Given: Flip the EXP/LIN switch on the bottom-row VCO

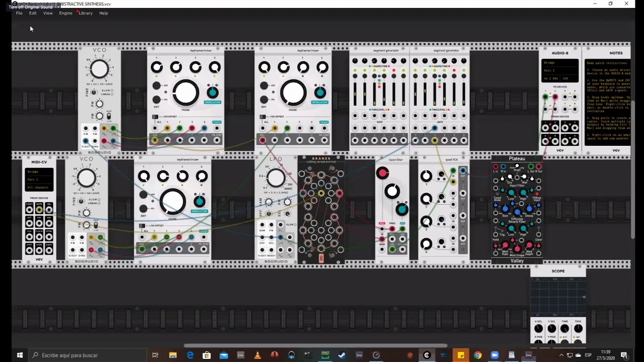Looking at the screenshot, I should tap(95, 226).
